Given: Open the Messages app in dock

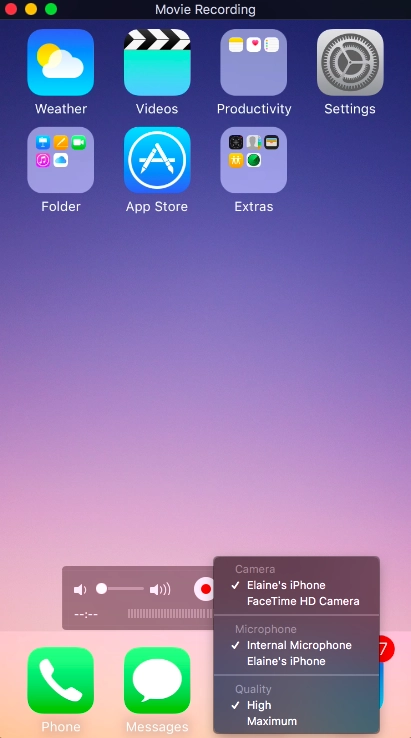Looking at the screenshot, I should (157, 680).
